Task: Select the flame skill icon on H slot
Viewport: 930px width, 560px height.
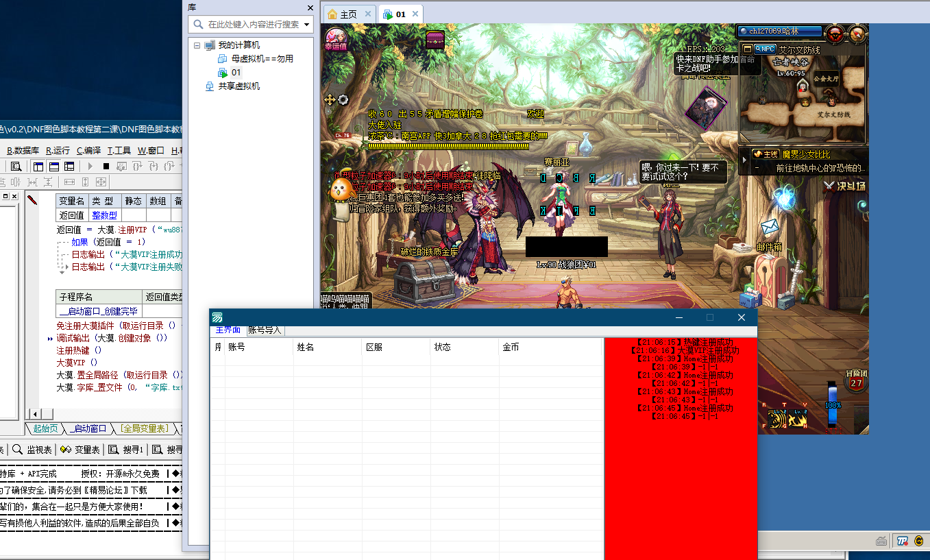Action: coord(798,419)
